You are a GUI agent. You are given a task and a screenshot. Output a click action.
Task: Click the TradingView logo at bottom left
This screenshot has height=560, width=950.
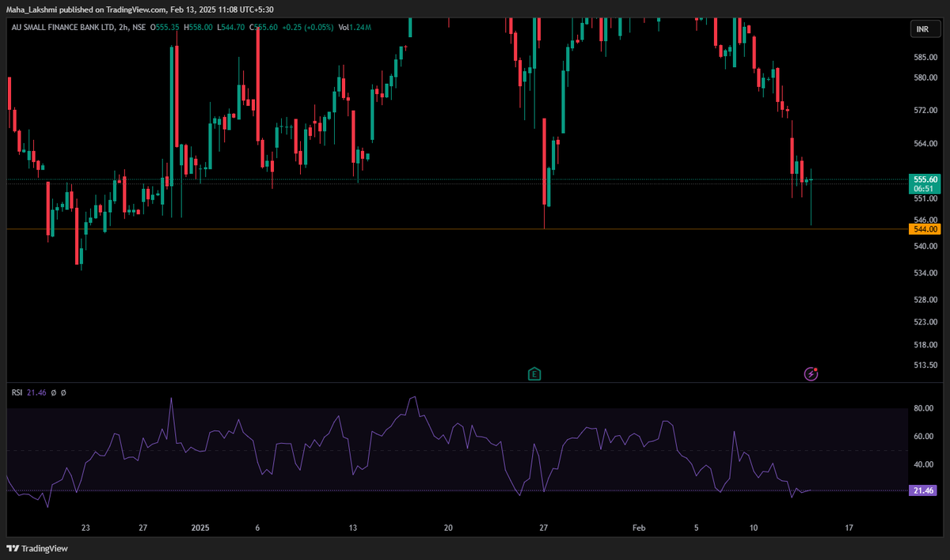click(36, 548)
